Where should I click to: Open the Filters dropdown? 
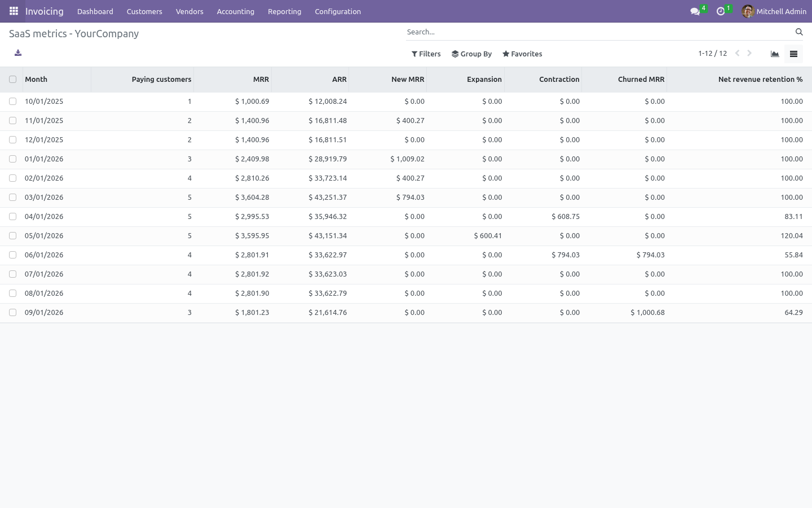tap(426, 54)
